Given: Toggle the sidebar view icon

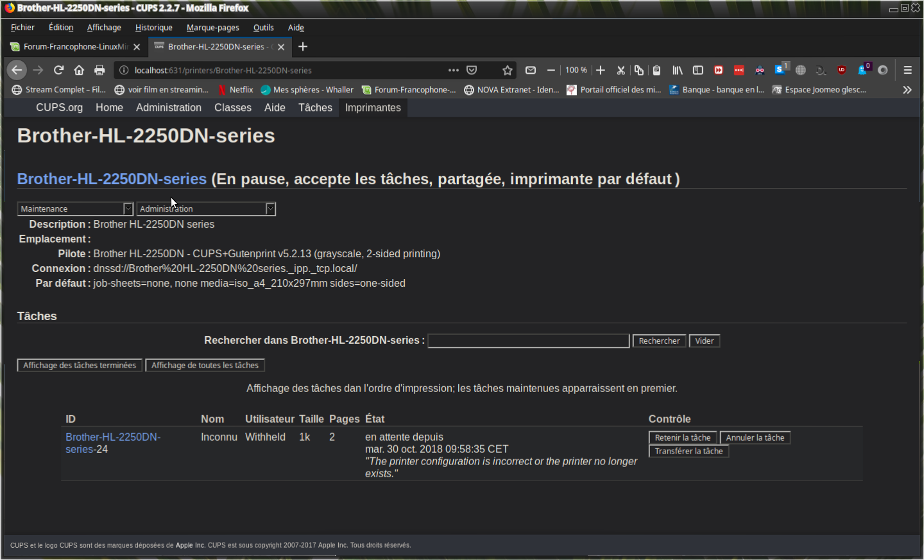Looking at the screenshot, I should tap(698, 70).
